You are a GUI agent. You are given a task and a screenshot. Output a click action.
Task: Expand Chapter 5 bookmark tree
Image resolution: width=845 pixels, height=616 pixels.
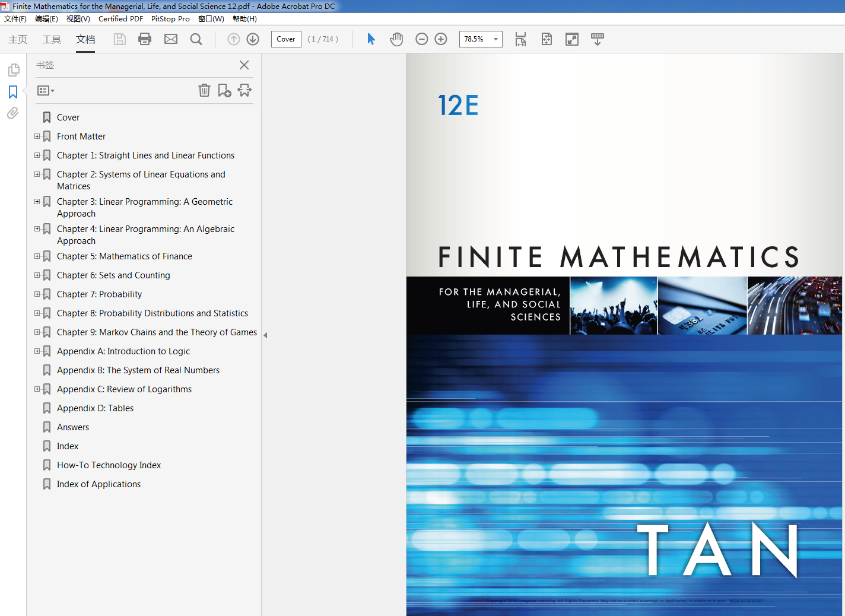(x=37, y=256)
